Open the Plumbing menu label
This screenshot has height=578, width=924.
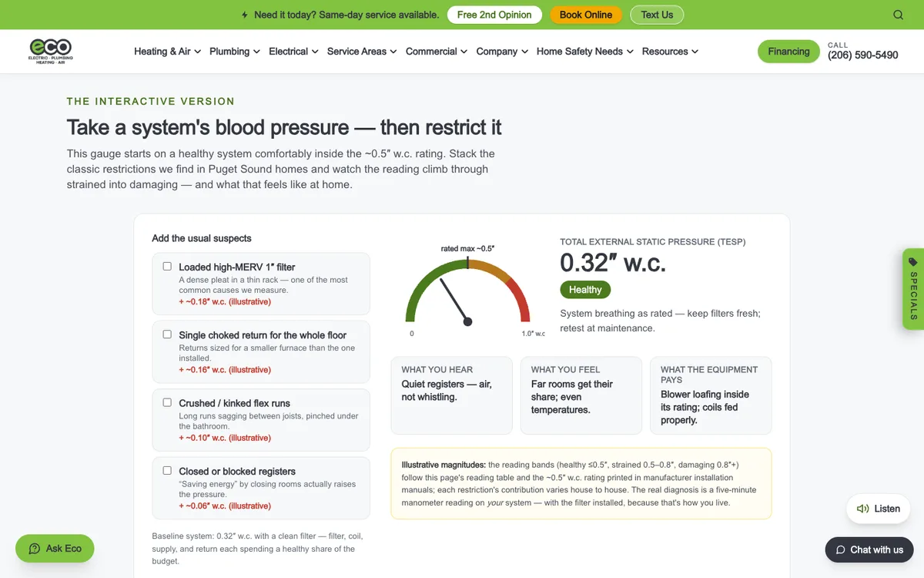click(229, 52)
